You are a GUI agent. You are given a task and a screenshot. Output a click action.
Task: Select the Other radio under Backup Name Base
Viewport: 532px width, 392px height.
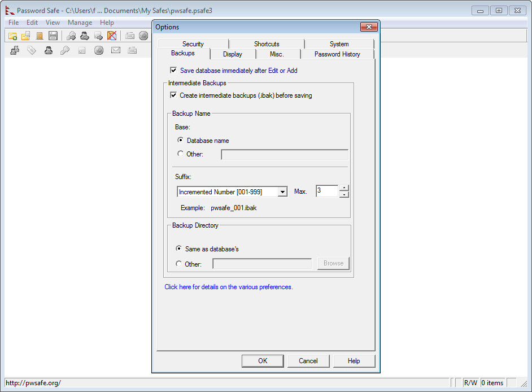point(180,154)
